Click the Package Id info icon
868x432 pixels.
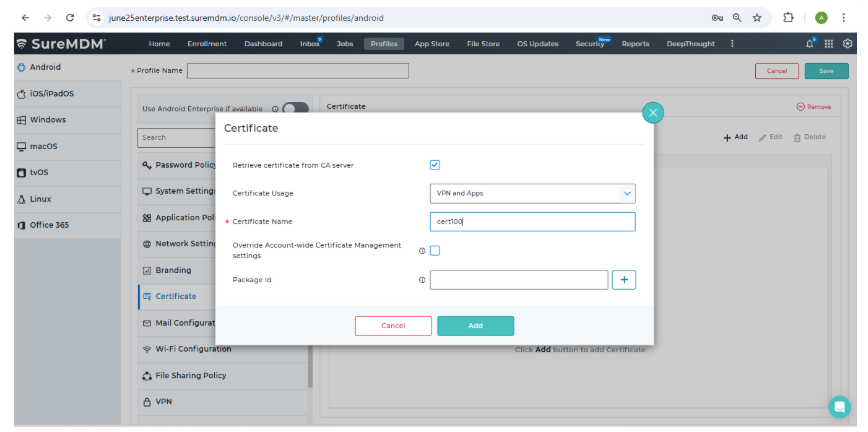coord(422,280)
